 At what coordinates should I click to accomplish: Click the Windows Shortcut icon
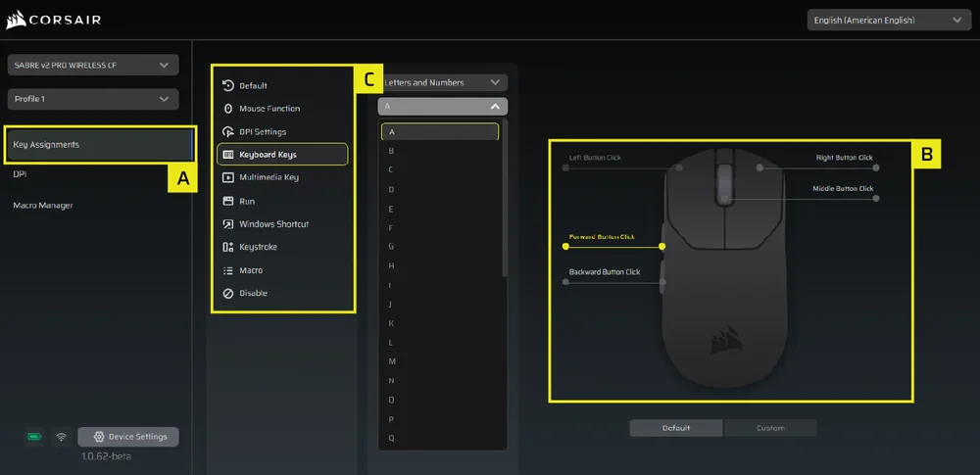(x=228, y=223)
